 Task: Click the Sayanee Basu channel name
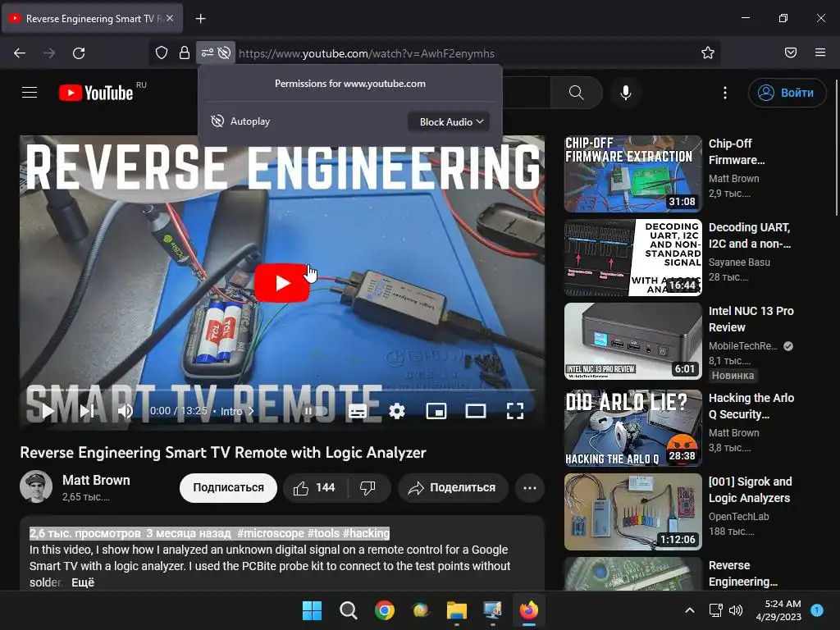tap(739, 262)
